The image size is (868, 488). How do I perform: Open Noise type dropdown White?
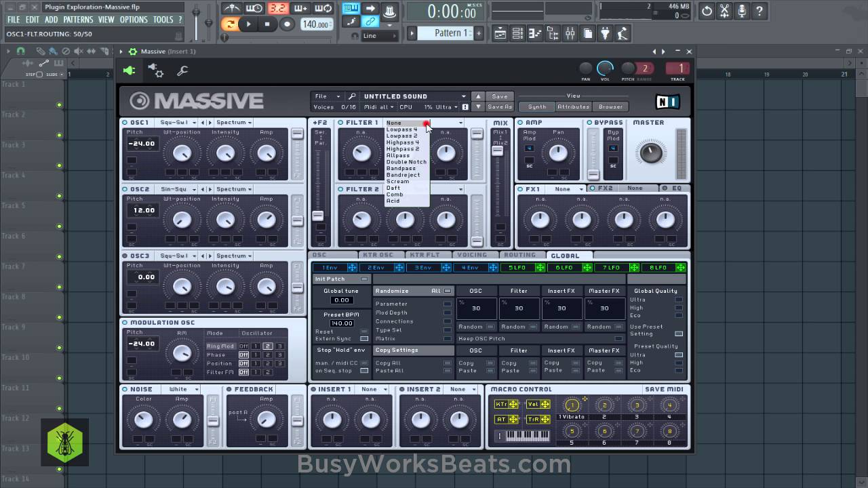pyautogui.click(x=184, y=389)
